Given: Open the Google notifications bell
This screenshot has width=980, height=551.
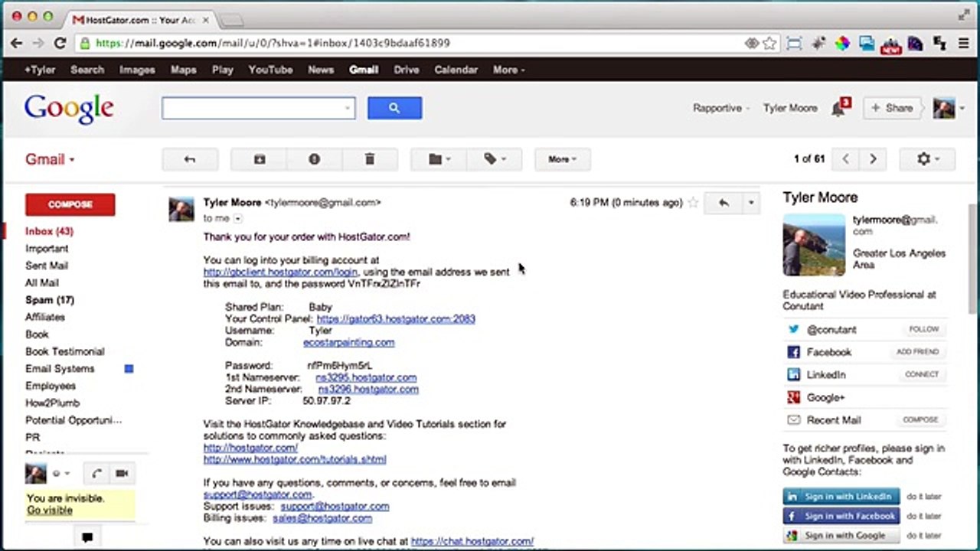Looking at the screenshot, I should coord(839,108).
